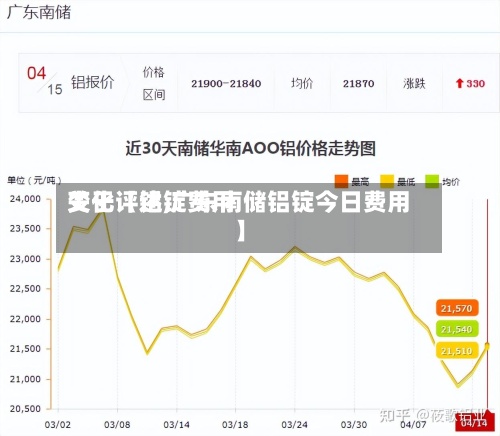500x436 pixels.
Task: Click the 涨跌 label
Action: tap(414, 83)
